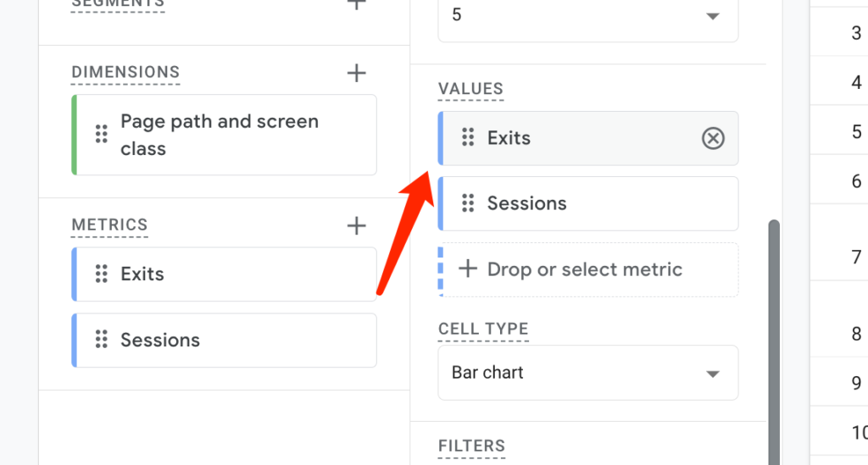Select the Sessions chip under Metrics
This screenshot has width=868, height=465.
224,340
